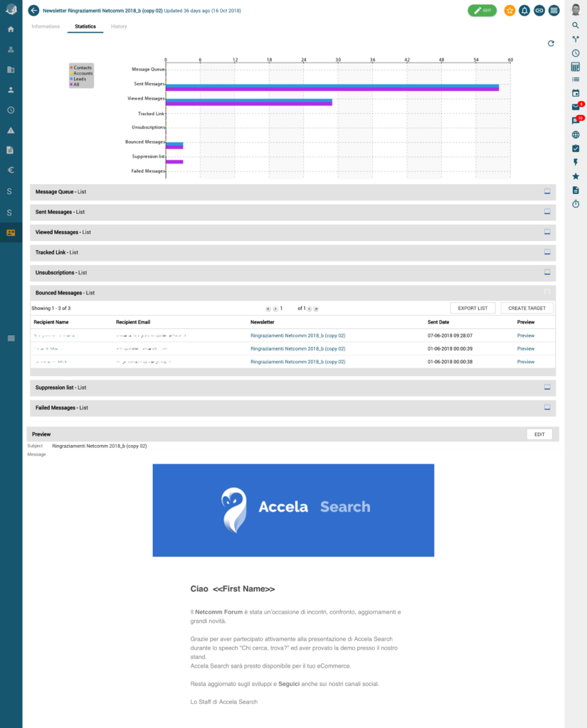The image size is (587, 728).
Task: Expand the Failed Messages list panel
Action: pyautogui.click(x=547, y=407)
